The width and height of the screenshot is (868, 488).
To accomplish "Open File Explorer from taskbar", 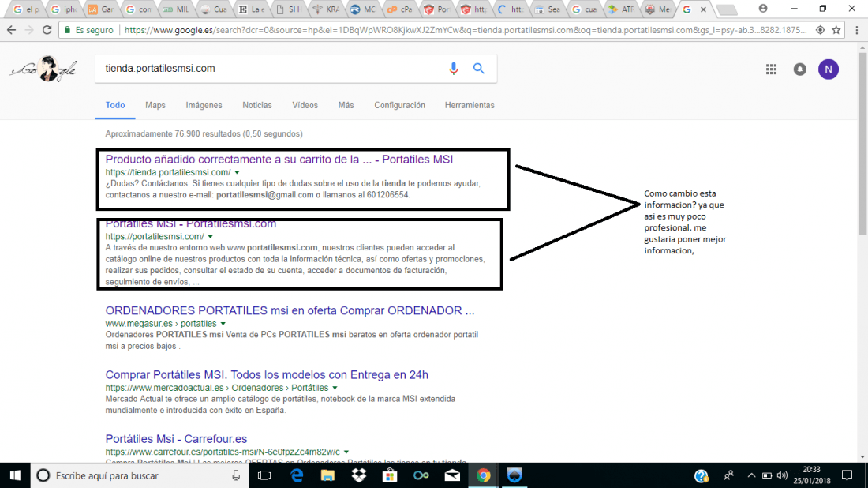I will click(x=327, y=475).
